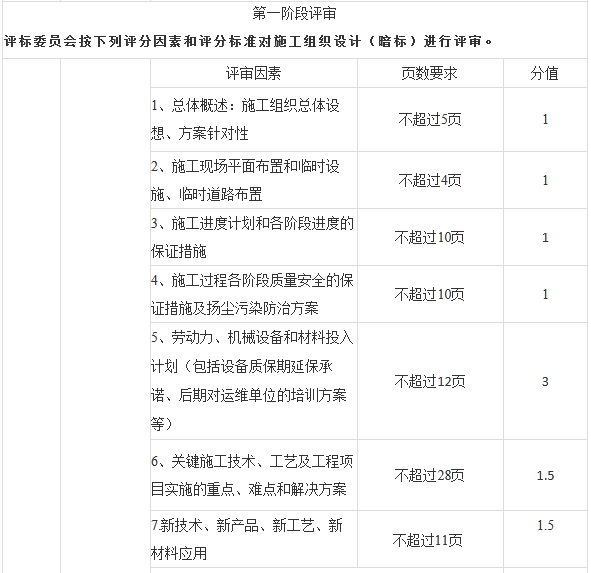This screenshot has width=591, height=573.
Task: Click the 1.5 score in the 关键施工技术 row
Action: coord(545,475)
